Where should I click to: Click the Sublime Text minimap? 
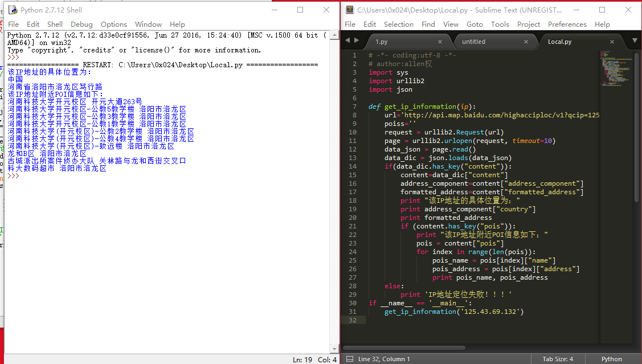point(616,69)
